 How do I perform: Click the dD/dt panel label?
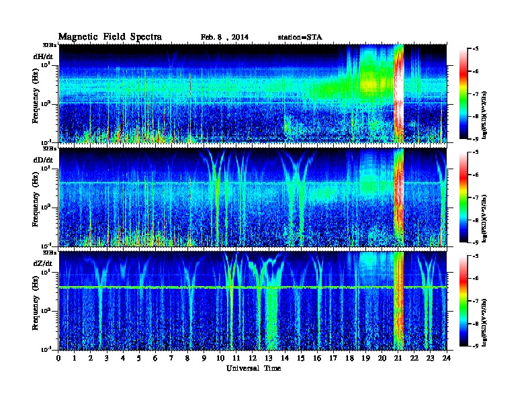(x=43, y=159)
